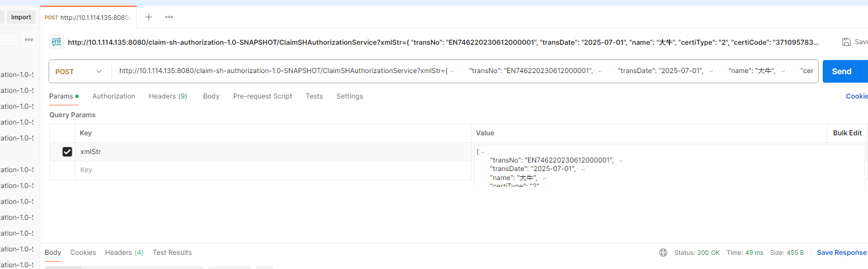Open the Pre-request Script tab

click(x=262, y=96)
